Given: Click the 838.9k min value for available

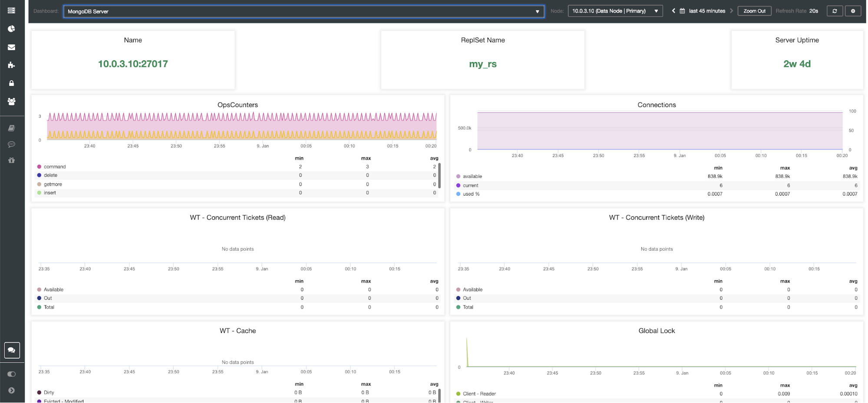Looking at the screenshot, I should pyautogui.click(x=715, y=176).
